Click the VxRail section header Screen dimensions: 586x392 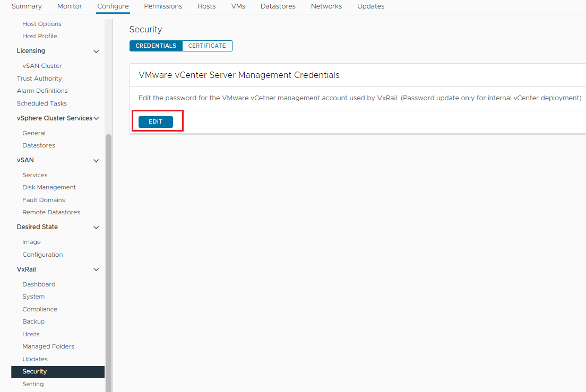[26, 269]
